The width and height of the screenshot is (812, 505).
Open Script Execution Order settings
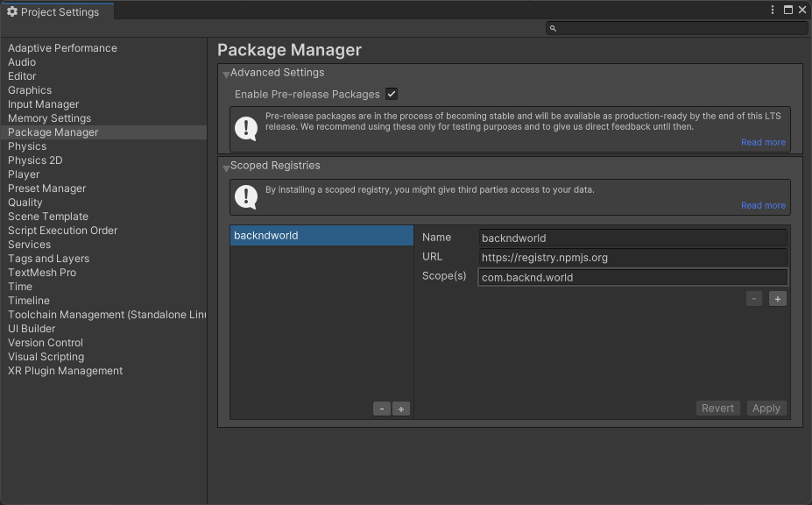[103, 231]
